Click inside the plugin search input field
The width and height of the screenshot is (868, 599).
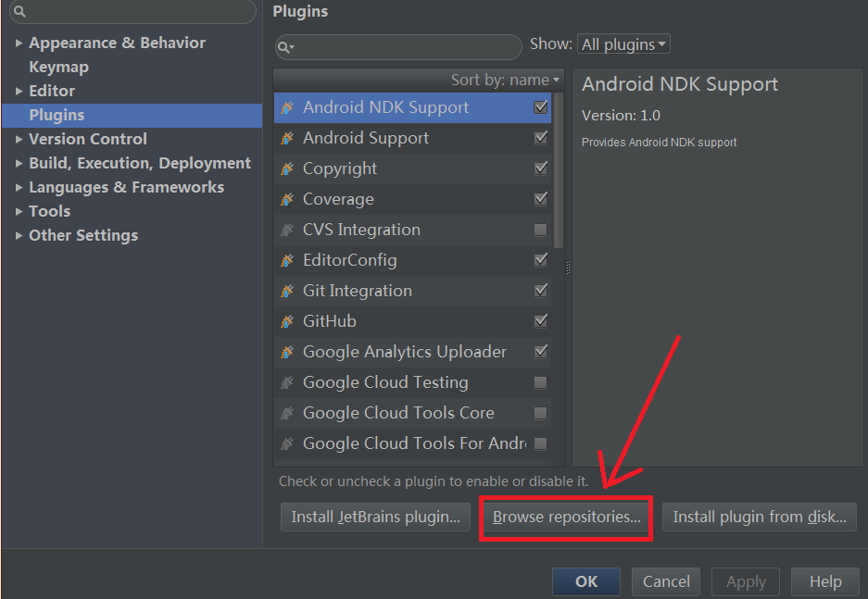pyautogui.click(x=398, y=47)
